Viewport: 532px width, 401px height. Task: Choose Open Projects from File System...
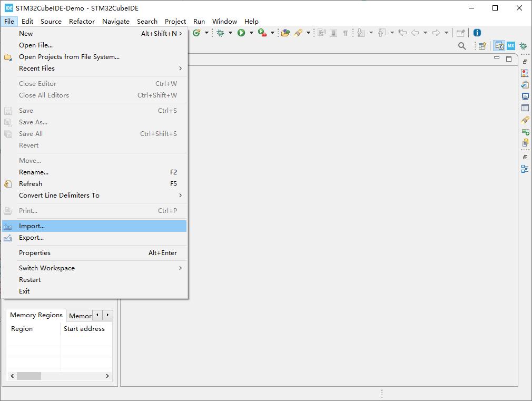pyautogui.click(x=69, y=57)
